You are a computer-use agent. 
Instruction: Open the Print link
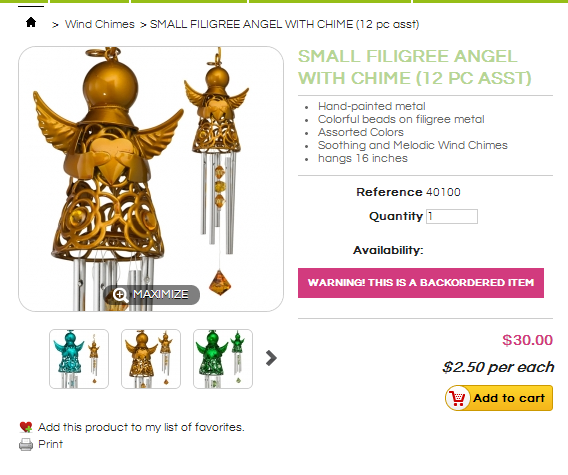(x=50, y=444)
